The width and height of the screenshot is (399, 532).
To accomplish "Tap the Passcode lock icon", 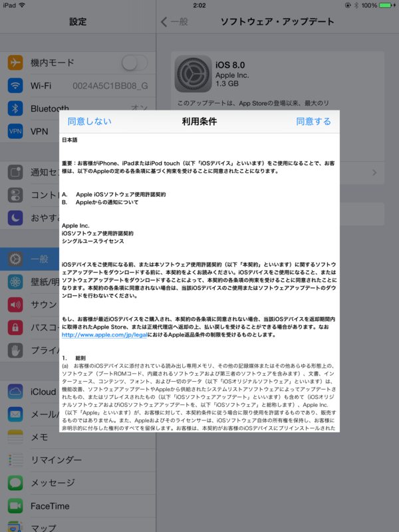I will 15,327.
